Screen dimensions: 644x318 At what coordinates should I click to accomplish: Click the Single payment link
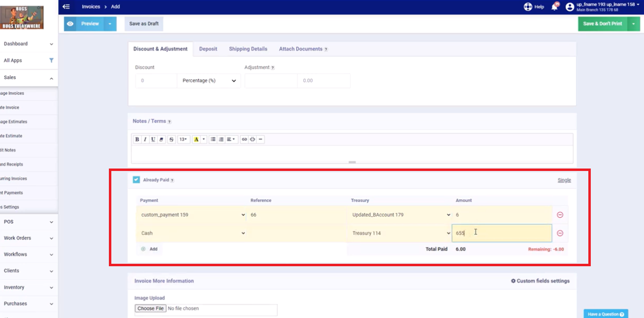[564, 180]
